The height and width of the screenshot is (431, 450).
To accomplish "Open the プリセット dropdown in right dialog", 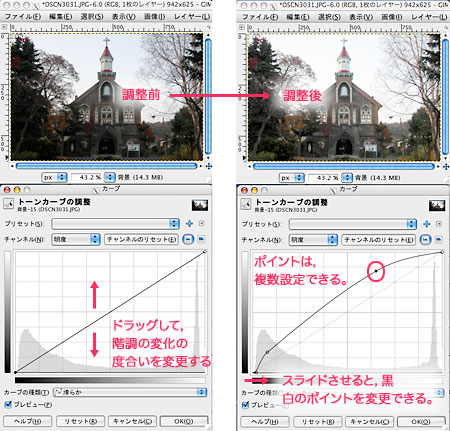I will coord(353,224).
